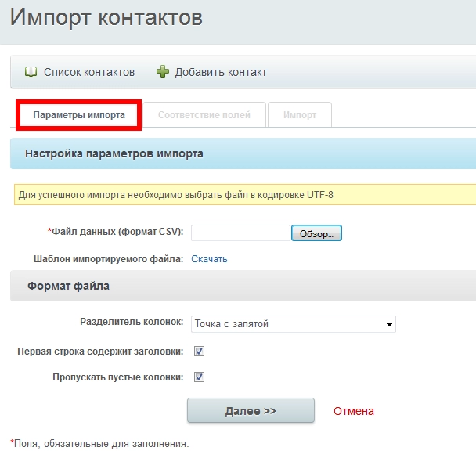Viewport: 476px width, 458px height.
Task: Open the Соответствие полей tab
Action: 204,114
